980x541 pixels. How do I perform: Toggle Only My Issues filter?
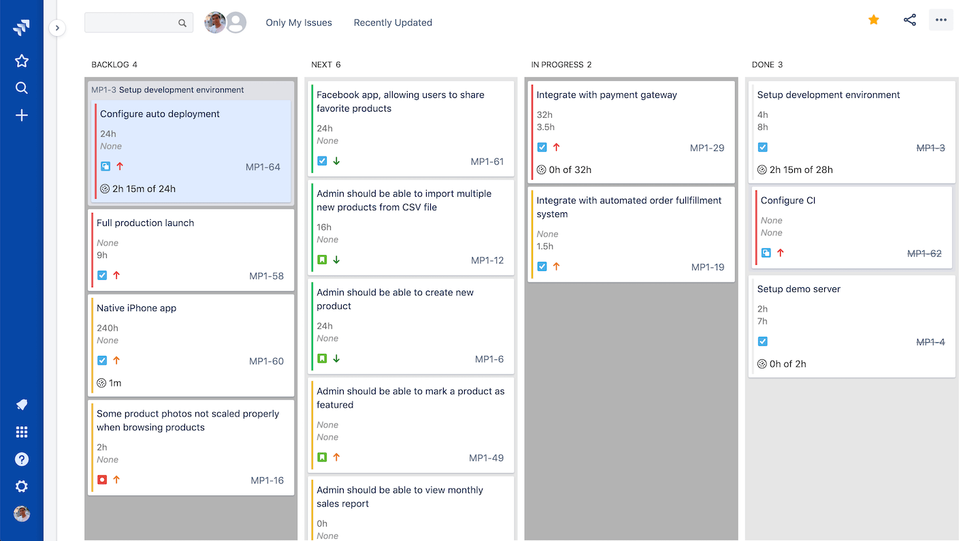(x=299, y=22)
